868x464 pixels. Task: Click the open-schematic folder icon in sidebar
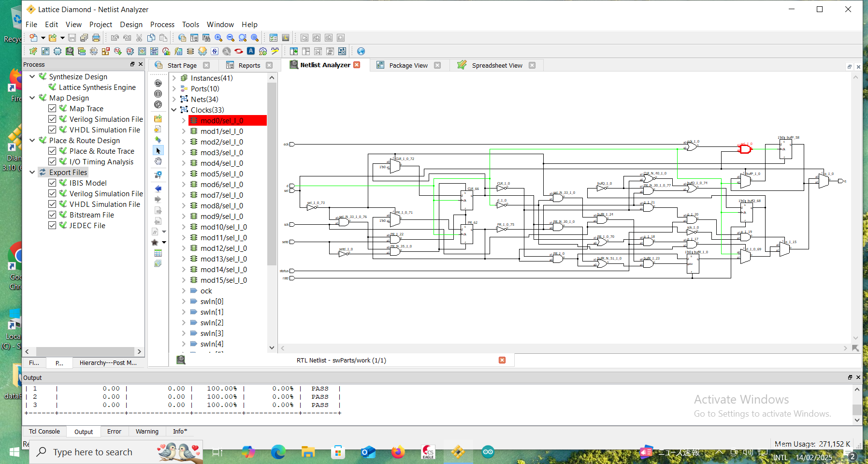tap(158, 118)
